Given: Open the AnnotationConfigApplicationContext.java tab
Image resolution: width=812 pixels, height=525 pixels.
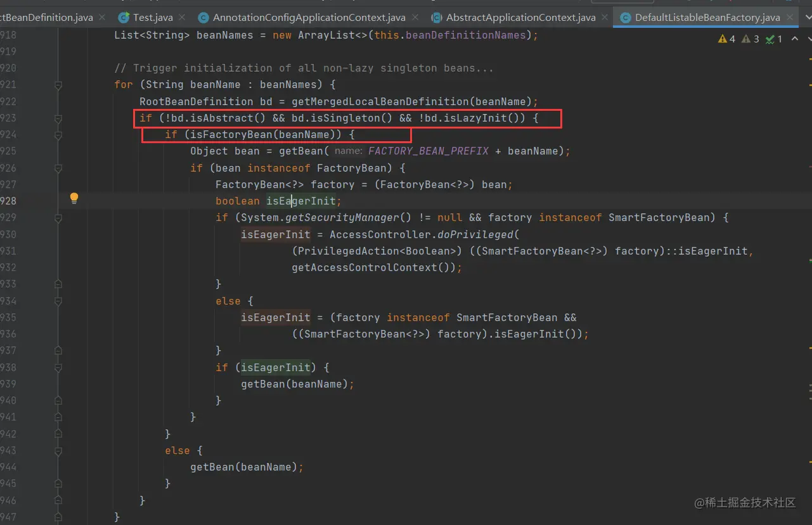Looking at the screenshot, I should click(309, 18).
